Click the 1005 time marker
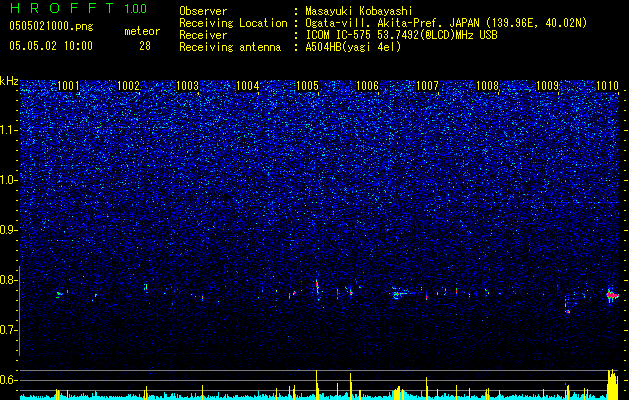The image size is (629, 400). (x=308, y=85)
